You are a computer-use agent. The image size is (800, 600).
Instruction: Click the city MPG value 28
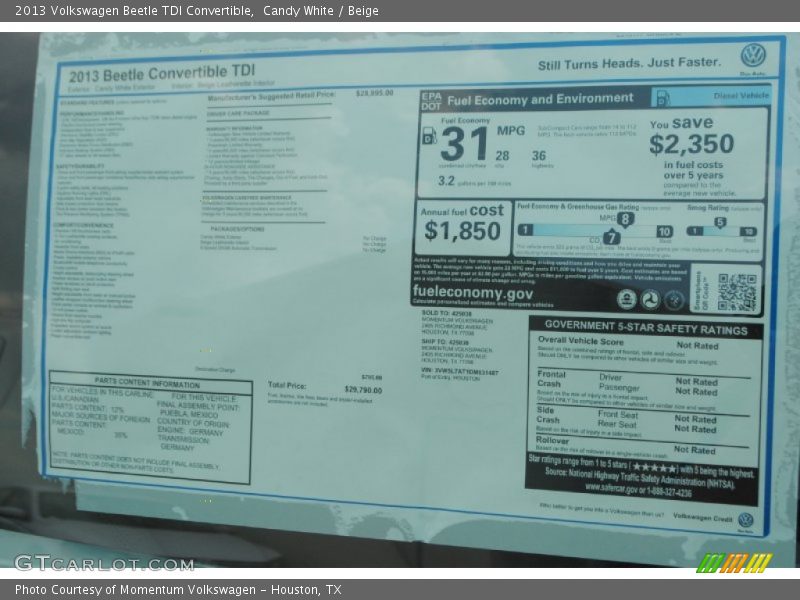502,156
